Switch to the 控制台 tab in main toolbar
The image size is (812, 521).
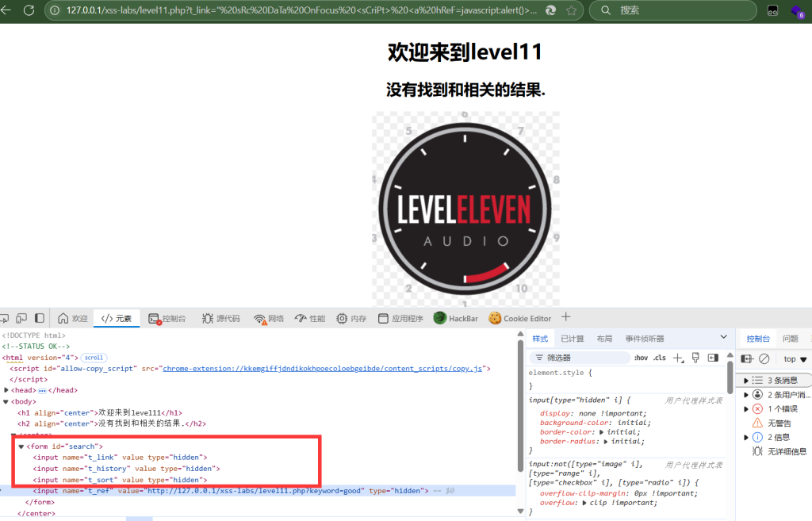(x=167, y=319)
